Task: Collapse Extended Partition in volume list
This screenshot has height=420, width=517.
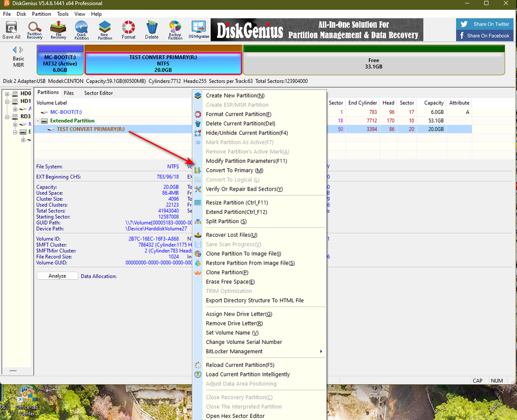Action: [38, 121]
